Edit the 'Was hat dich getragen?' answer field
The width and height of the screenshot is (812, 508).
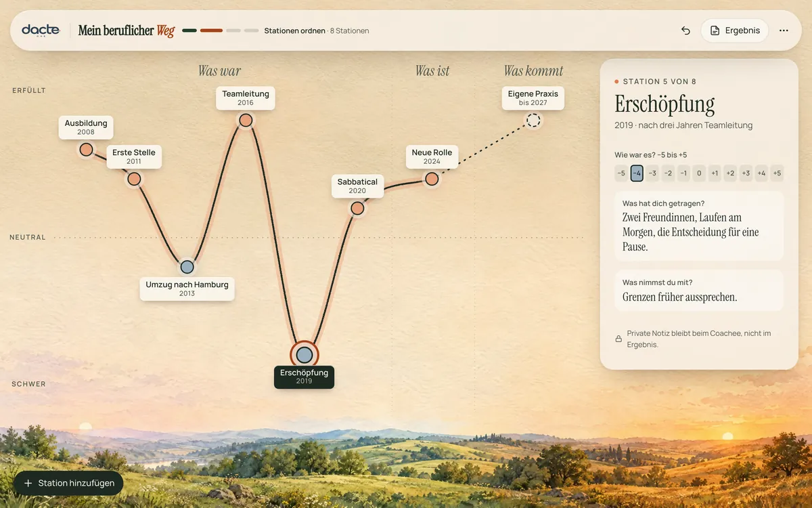tap(699, 226)
